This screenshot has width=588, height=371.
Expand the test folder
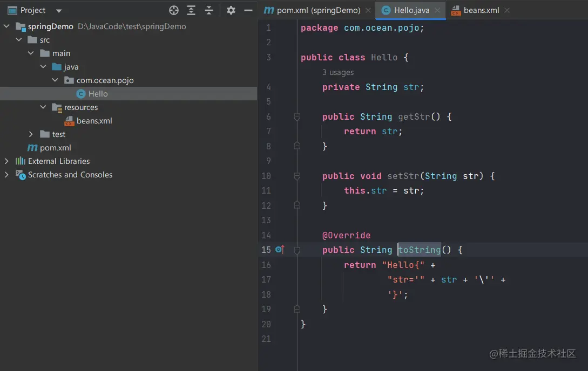click(x=31, y=134)
